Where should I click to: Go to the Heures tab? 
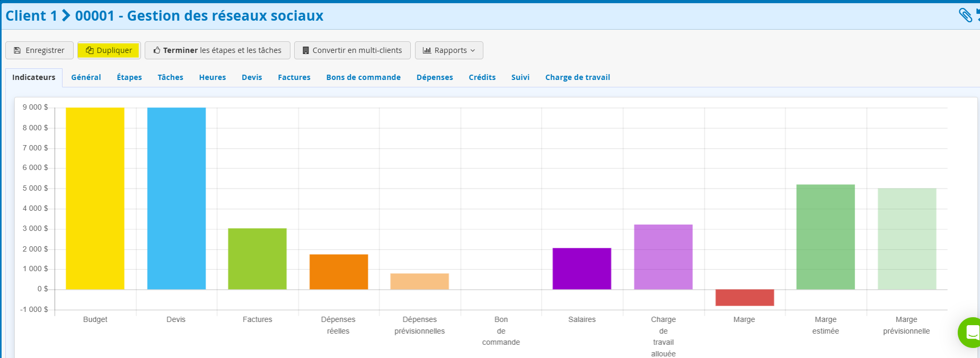(212, 77)
